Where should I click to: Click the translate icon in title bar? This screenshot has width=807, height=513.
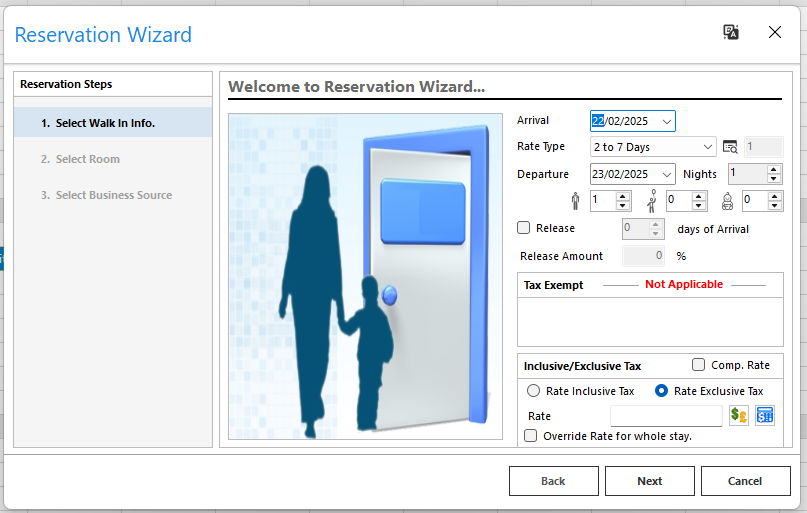tap(731, 32)
